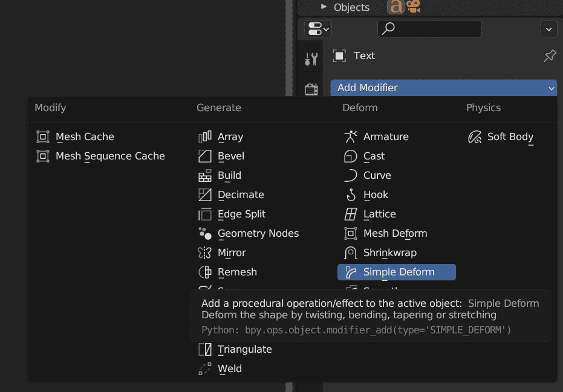Viewport: 563px width, 392px height.
Task: Toggle the orange camera object filter
Action: tap(413, 7)
